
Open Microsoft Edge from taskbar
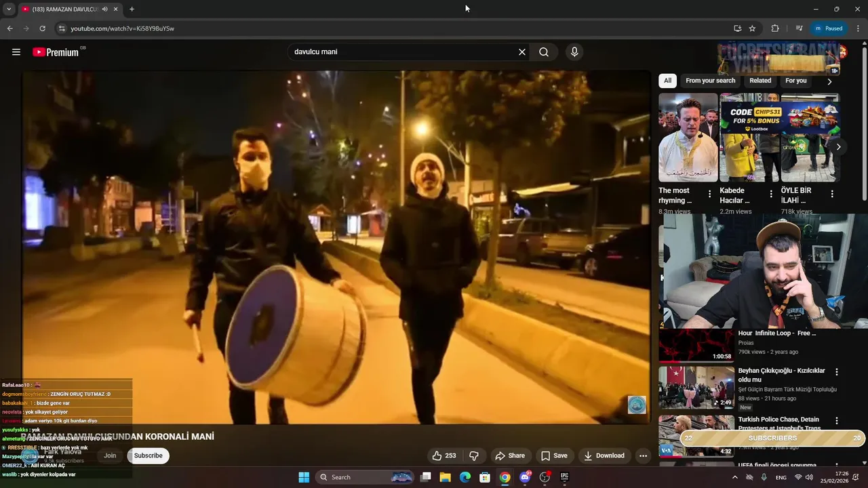coord(465,477)
